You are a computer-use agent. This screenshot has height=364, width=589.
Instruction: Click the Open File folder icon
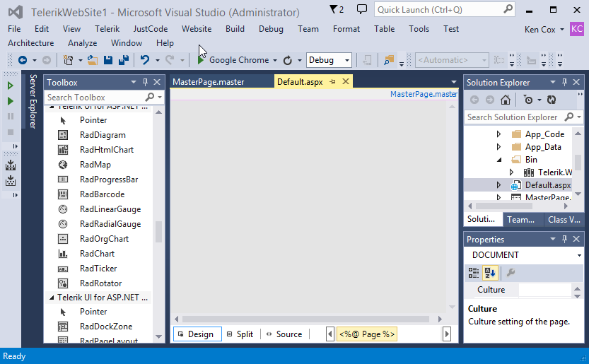(x=93, y=60)
